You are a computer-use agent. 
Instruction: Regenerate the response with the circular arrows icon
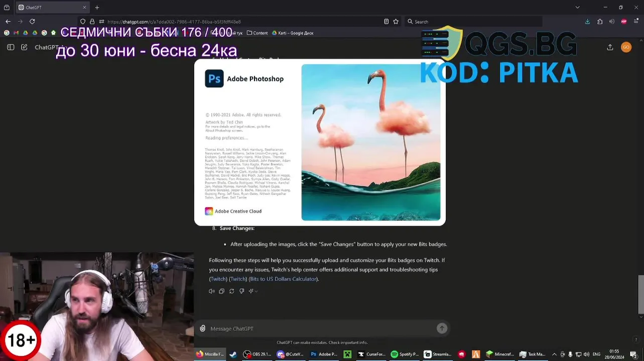[231, 291]
